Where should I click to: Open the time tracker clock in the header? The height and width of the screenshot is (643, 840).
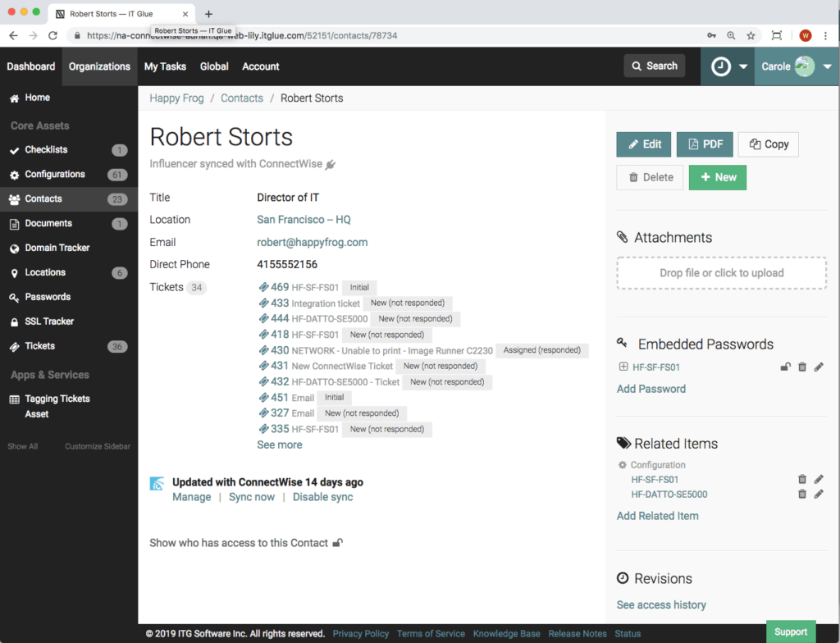tap(721, 66)
